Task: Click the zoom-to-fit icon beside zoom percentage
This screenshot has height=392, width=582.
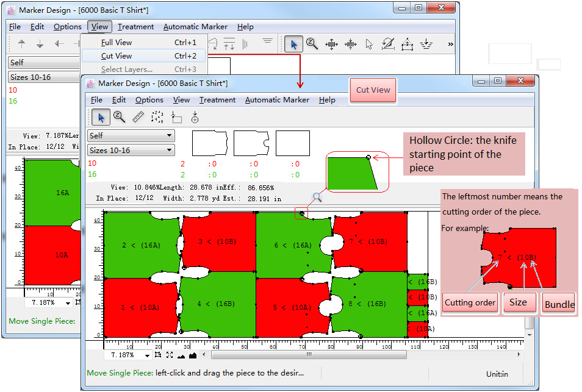Action: point(170,355)
